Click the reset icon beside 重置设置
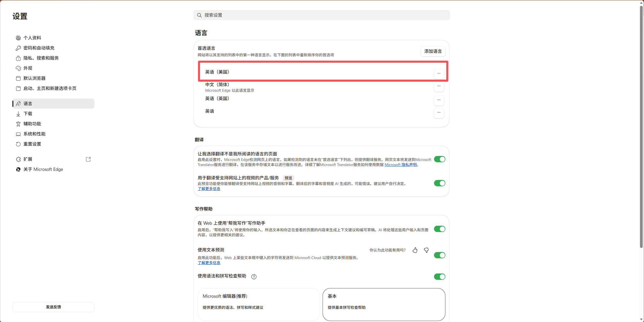This screenshot has height=322, width=644. [x=18, y=144]
